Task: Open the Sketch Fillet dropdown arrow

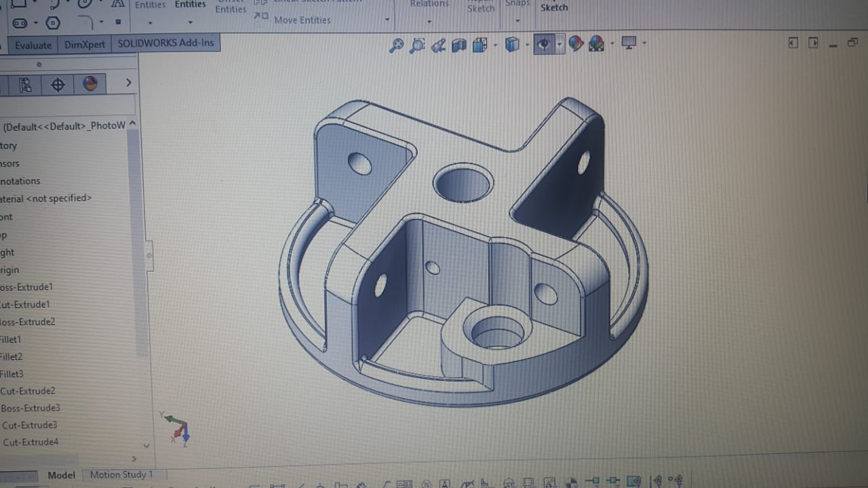Action: point(102,22)
